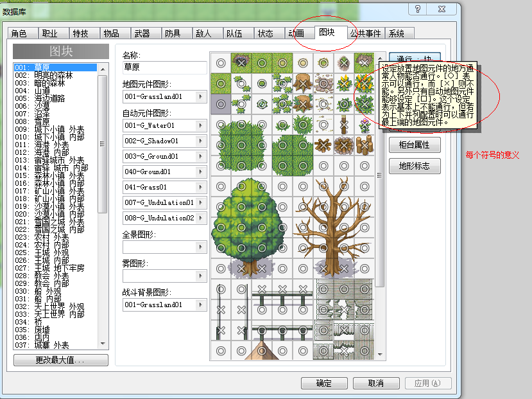
Task: Open the 002-G_Shadow01 autotile dropdown
Action: 201,141
